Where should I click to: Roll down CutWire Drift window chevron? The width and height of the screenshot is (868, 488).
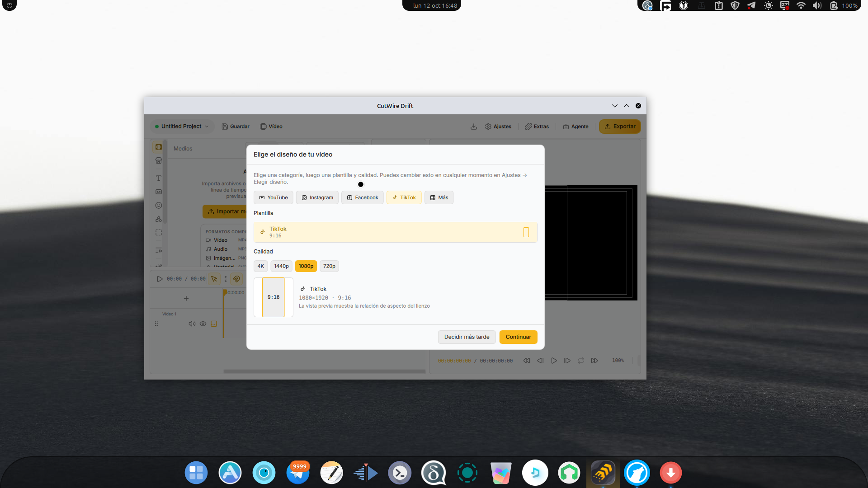[x=615, y=106]
